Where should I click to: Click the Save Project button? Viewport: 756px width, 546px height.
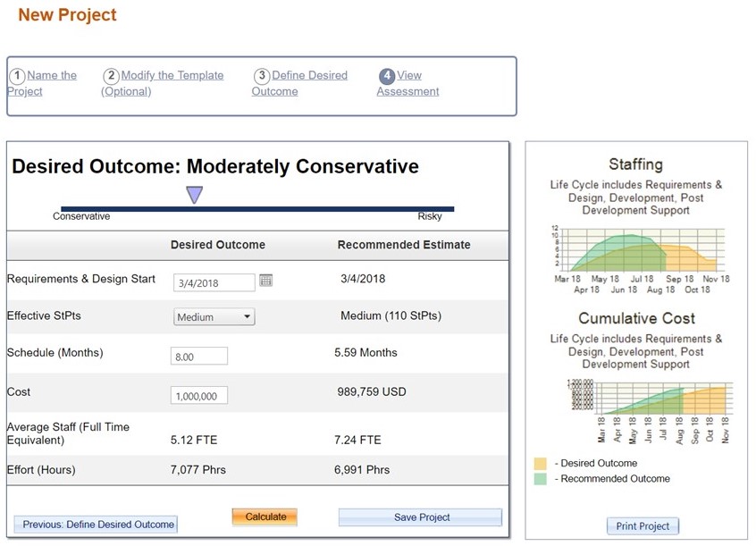420,517
